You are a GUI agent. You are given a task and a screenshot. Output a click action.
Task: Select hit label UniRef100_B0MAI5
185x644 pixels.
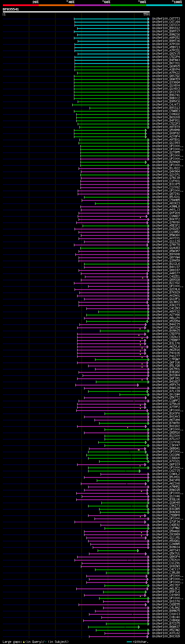(166, 331)
